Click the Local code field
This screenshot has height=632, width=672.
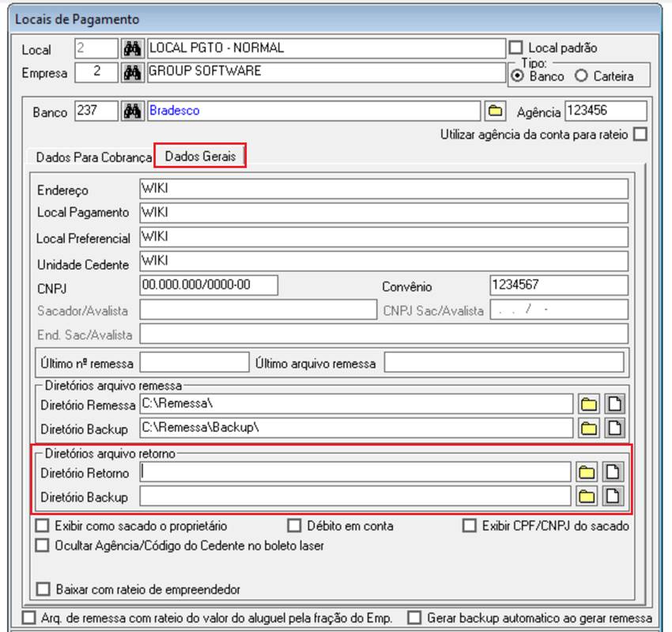click(96, 48)
